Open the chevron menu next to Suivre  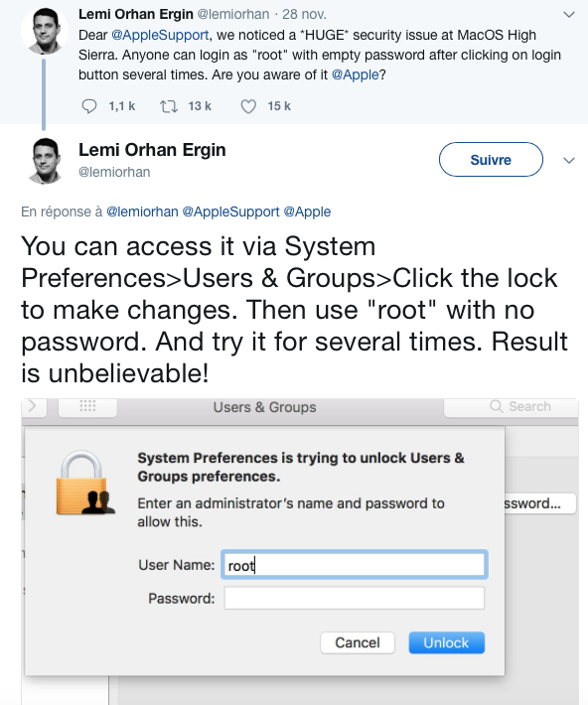click(569, 161)
